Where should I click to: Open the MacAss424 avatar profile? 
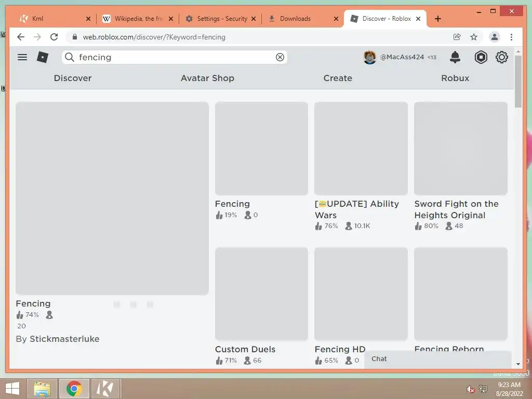click(x=369, y=57)
